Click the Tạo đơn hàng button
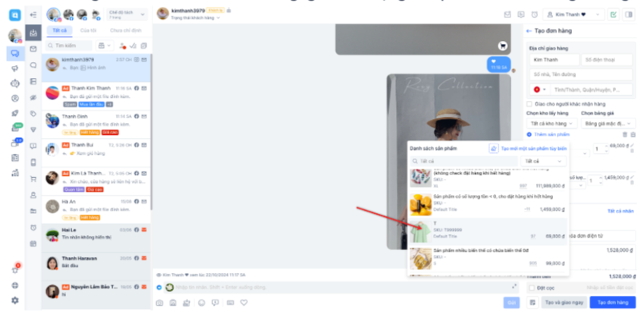Screen dimensions: 644x314 [x=613, y=303]
